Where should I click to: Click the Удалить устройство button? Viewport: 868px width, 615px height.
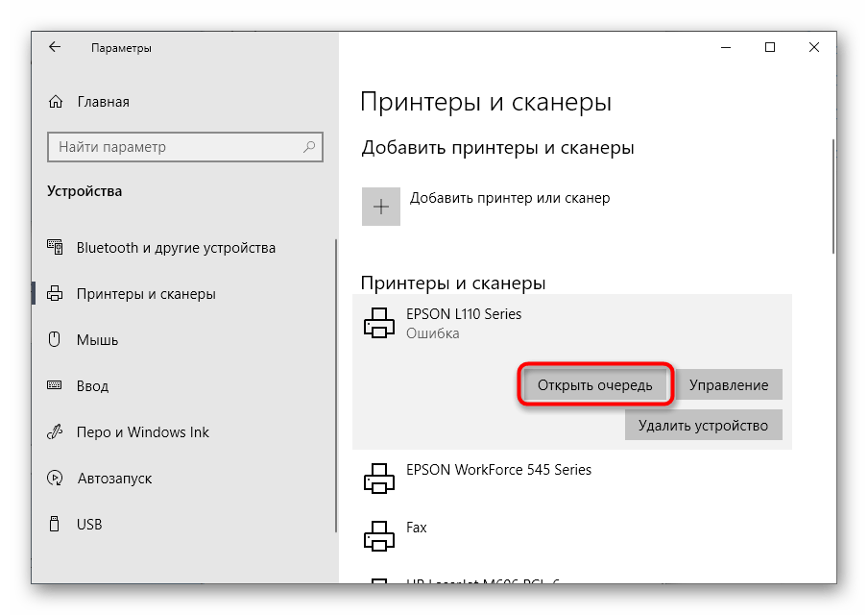pos(703,425)
